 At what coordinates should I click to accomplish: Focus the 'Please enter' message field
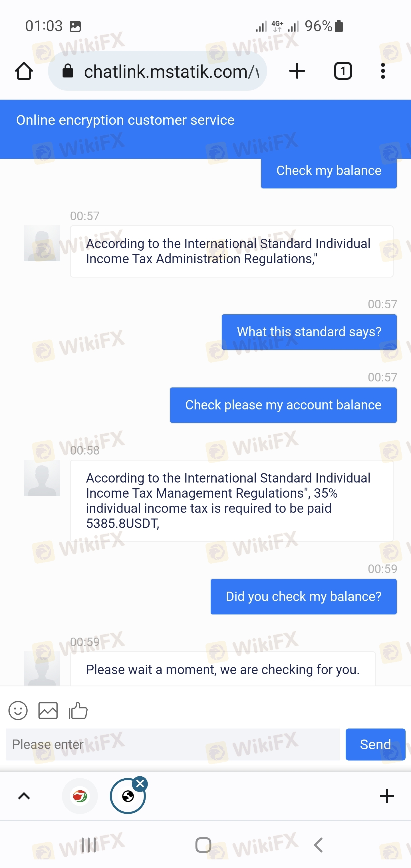click(x=172, y=744)
